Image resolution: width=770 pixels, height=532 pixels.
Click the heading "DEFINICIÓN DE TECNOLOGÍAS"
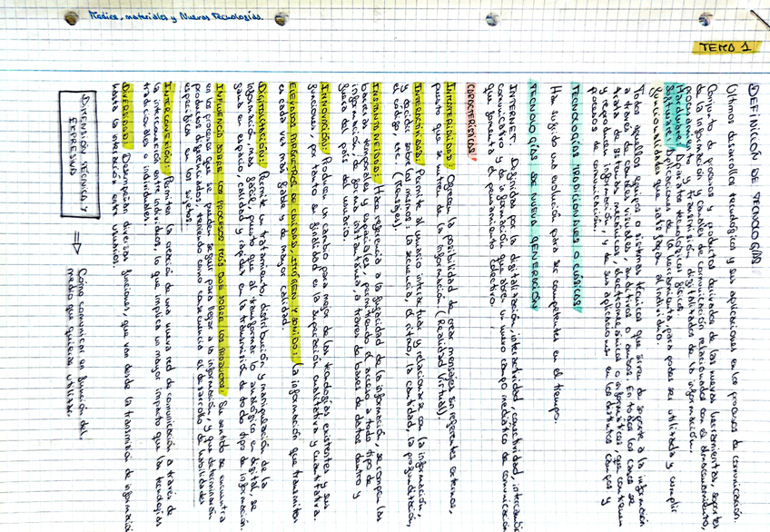coord(755,176)
